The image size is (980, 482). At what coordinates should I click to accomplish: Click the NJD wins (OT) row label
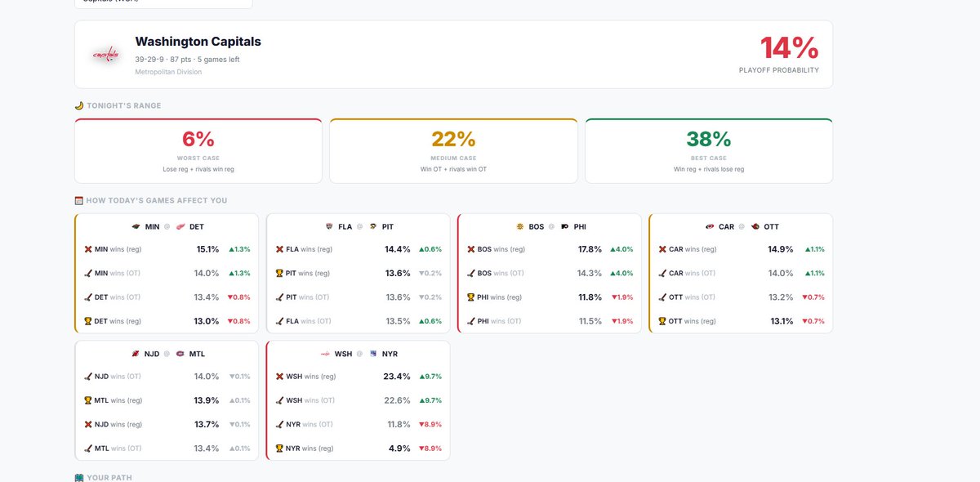pyautogui.click(x=117, y=377)
